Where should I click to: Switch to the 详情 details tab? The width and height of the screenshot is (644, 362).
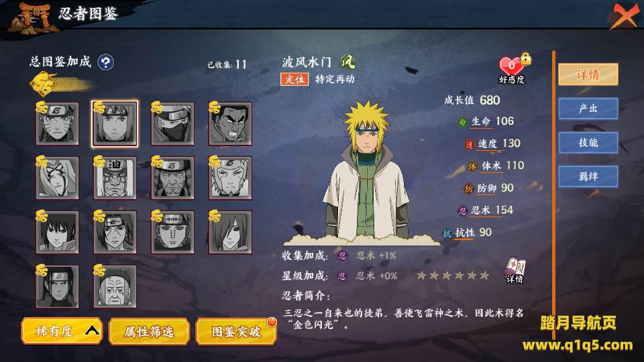click(588, 74)
